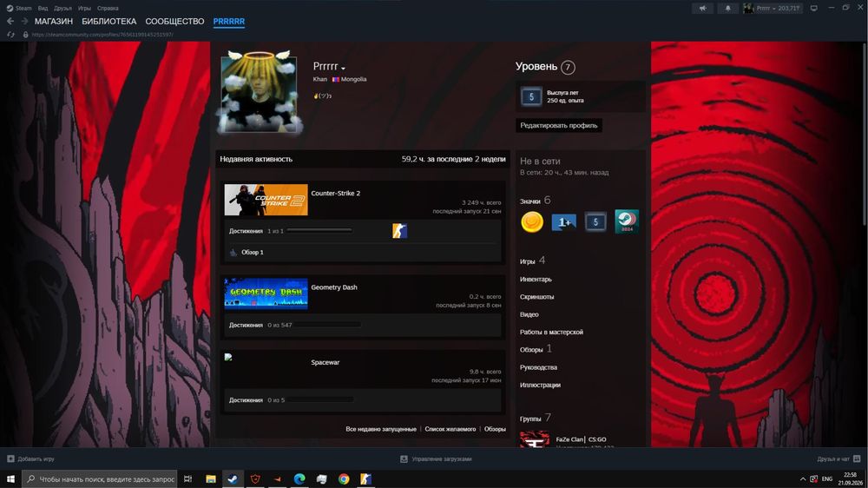Viewport: 868px width, 488px height.
Task: Open the Counter-Strike 2 game banner
Action: pyautogui.click(x=266, y=200)
